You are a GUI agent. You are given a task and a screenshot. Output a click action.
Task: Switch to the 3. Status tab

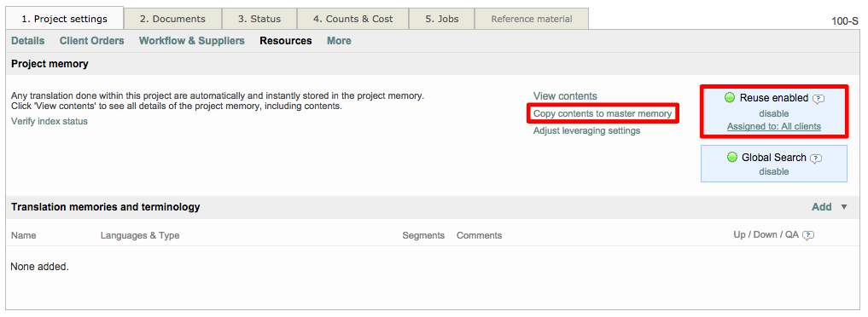click(x=259, y=19)
